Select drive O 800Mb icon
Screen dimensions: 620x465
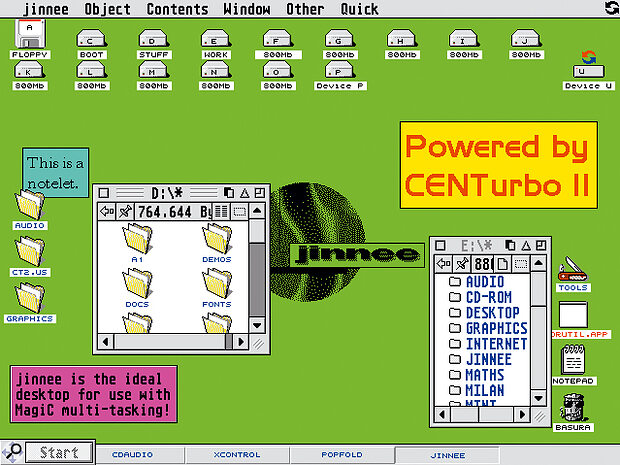278,70
